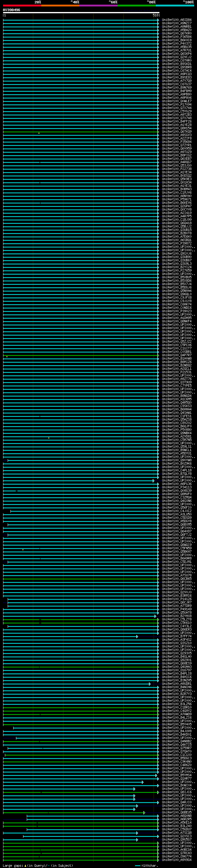The height and width of the screenshot is (868, 197).
Task: Select hit label UniRef100_C4JXC2
Action: (x=177, y=511)
